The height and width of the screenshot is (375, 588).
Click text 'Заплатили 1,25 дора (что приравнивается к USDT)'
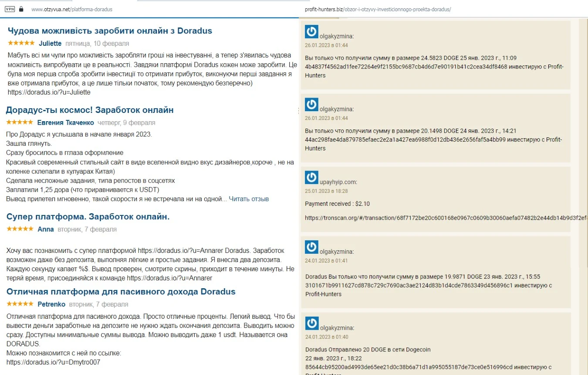point(83,190)
